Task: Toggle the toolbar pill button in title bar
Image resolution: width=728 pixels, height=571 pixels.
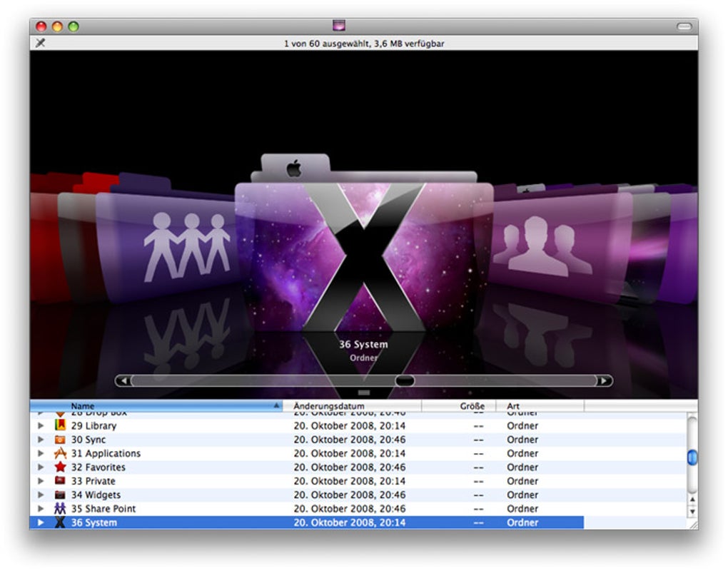Action: pyautogui.click(x=684, y=26)
